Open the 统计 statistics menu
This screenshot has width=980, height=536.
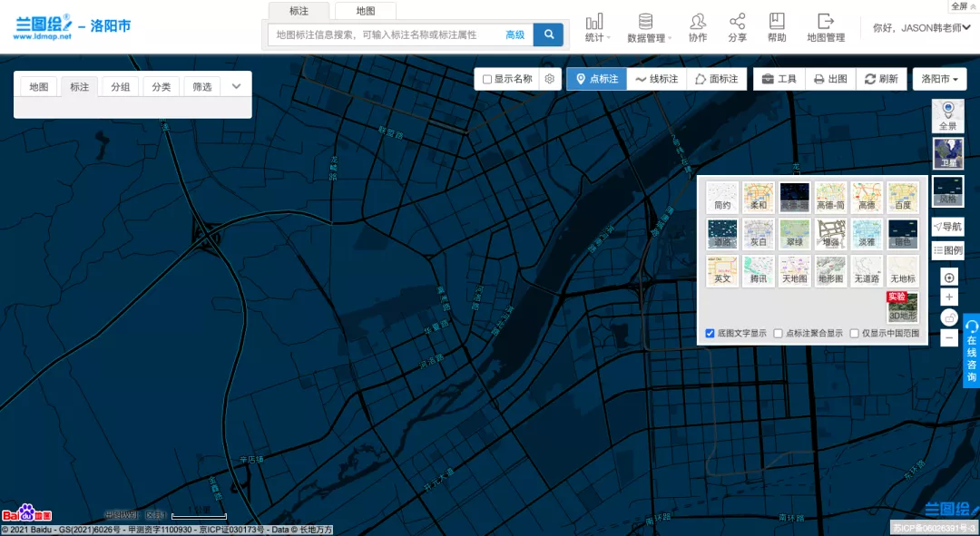pos(597,28)
